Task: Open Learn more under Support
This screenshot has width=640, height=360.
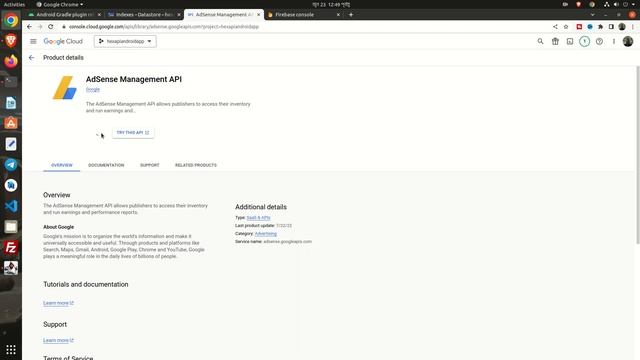Action: click(x=58, y=340)
